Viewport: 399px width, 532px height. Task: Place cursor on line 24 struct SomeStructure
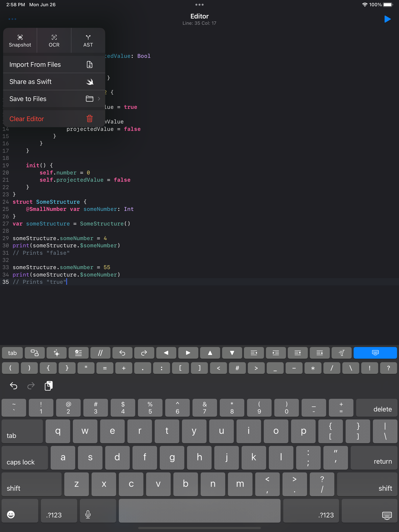click(49, 202)
